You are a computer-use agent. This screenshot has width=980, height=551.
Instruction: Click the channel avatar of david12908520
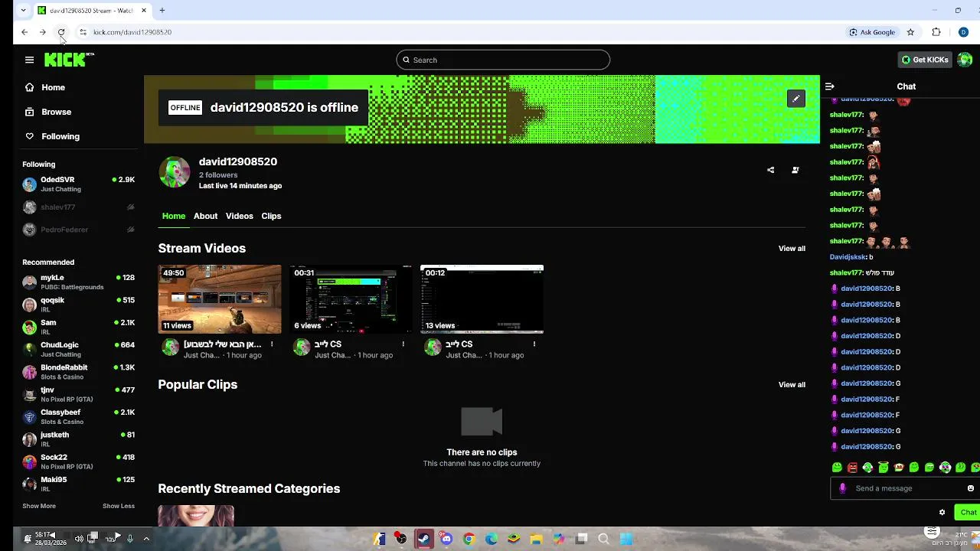(175, 172)
